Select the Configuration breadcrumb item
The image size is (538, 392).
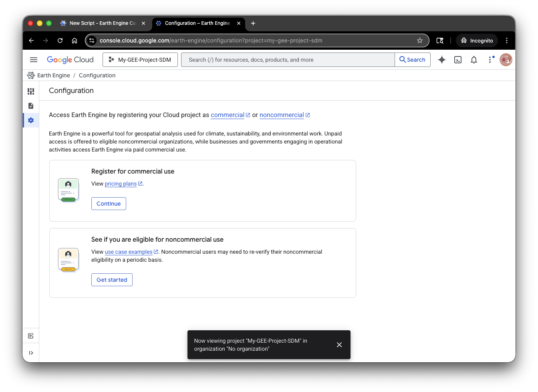[x=97, y=75]
